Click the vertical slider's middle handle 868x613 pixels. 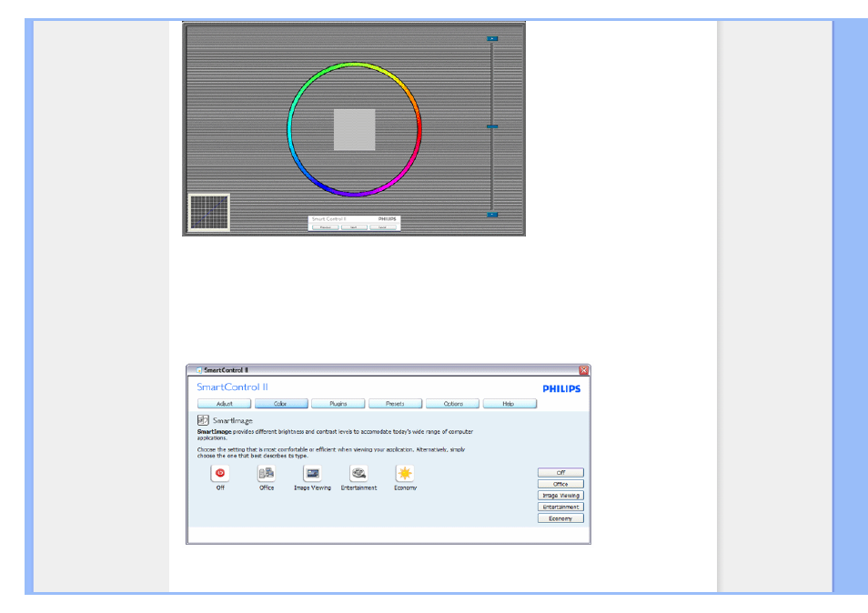(x=492, y=126)
